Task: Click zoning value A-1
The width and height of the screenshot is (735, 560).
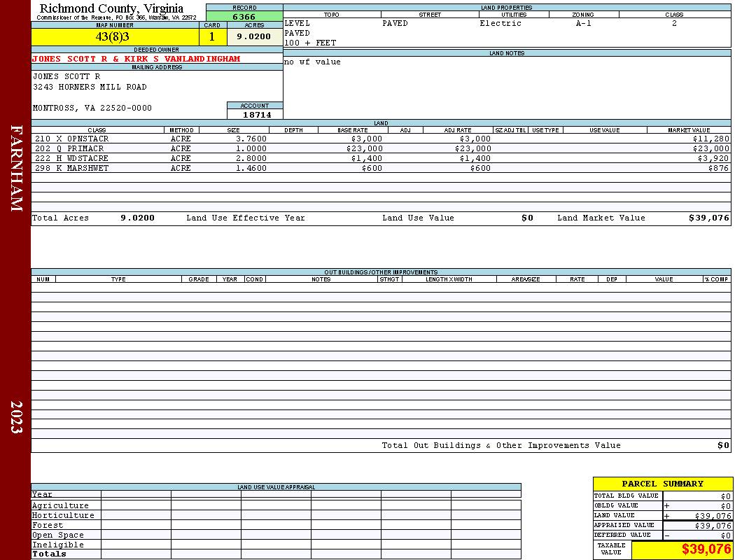Action: (584, 23)
